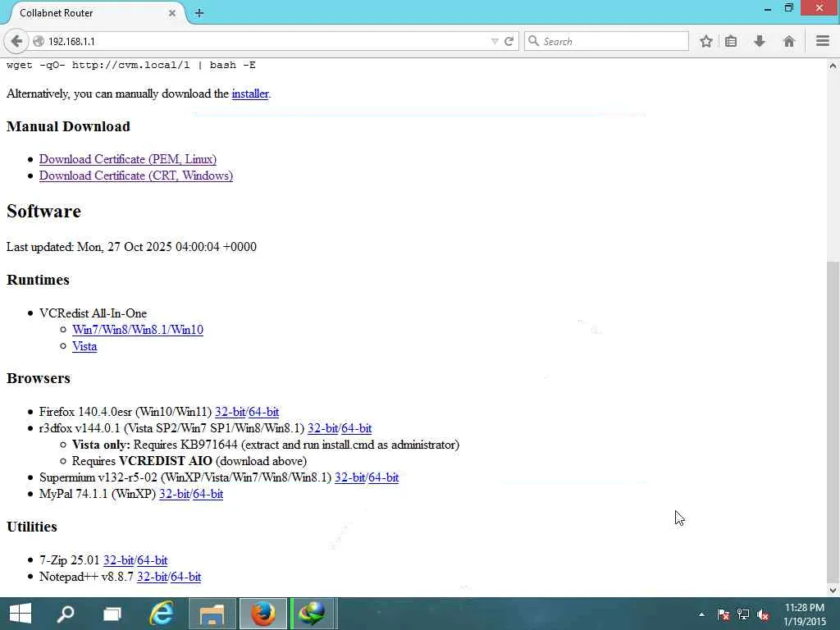The image size is (840, 630).
Task: Click the Browsers heading
Action: [x=39, y=378]
